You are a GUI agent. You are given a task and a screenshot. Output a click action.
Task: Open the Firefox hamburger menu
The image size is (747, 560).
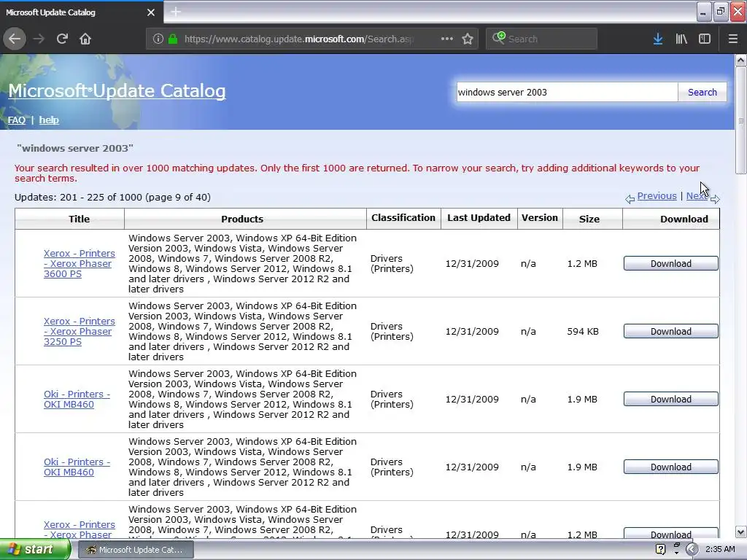tap(733, 39)
